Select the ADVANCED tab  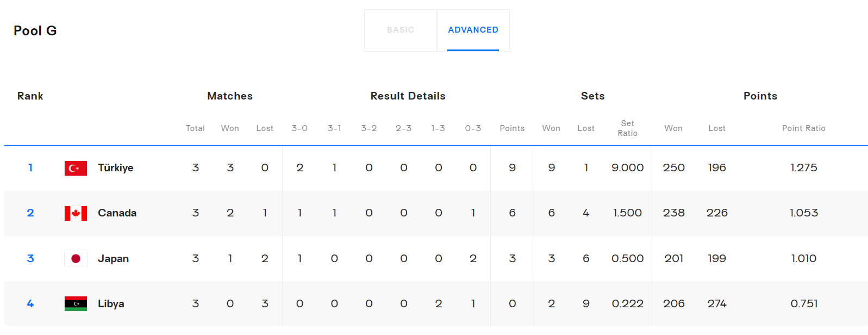point(473,30)
